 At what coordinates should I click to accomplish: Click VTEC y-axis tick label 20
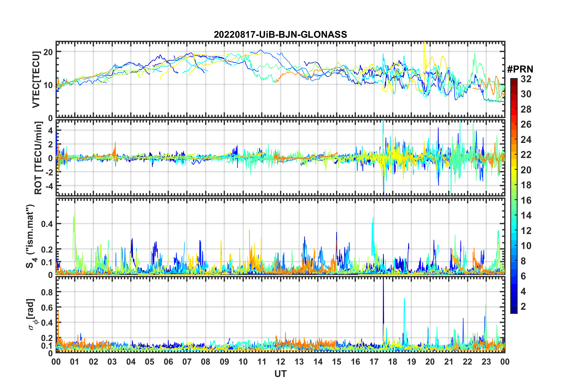coord(48,52)
